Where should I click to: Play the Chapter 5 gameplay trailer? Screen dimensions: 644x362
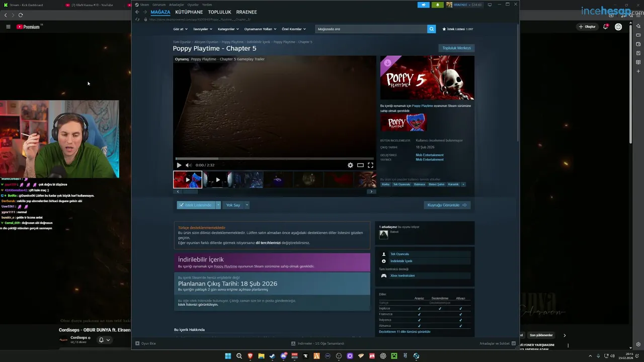click(179, 165)
